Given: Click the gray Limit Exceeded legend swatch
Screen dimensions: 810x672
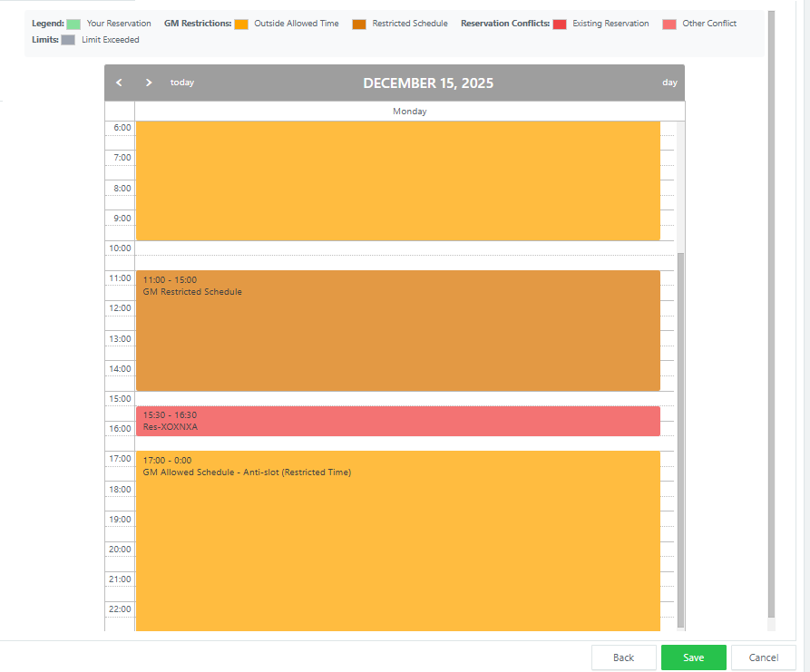Looking at the screenshot, I should (69, 40).
